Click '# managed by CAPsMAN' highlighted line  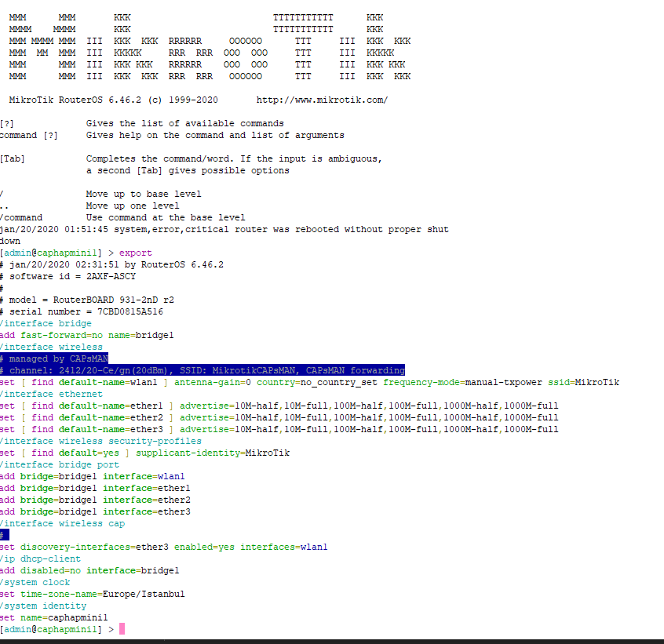point(54,358)
